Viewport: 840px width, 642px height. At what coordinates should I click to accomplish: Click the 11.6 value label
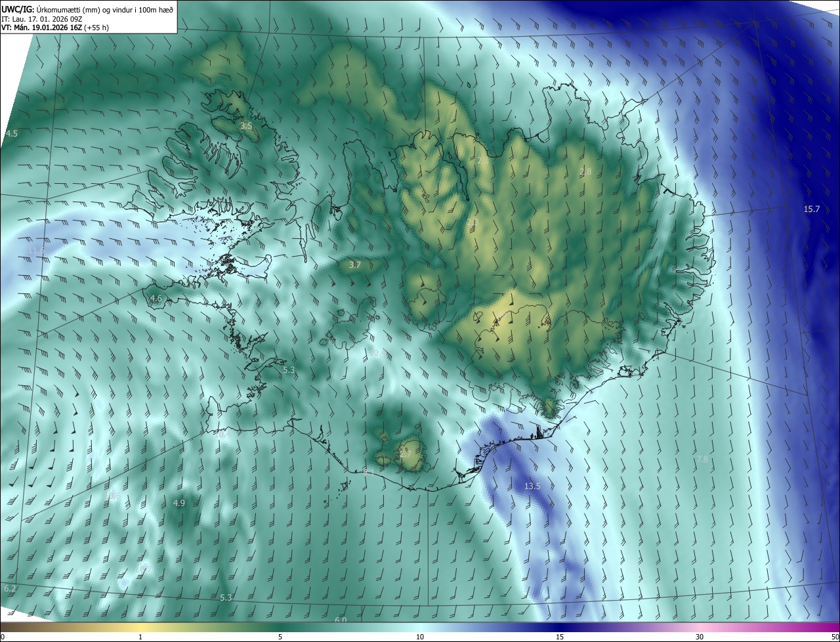coord(37,250)
